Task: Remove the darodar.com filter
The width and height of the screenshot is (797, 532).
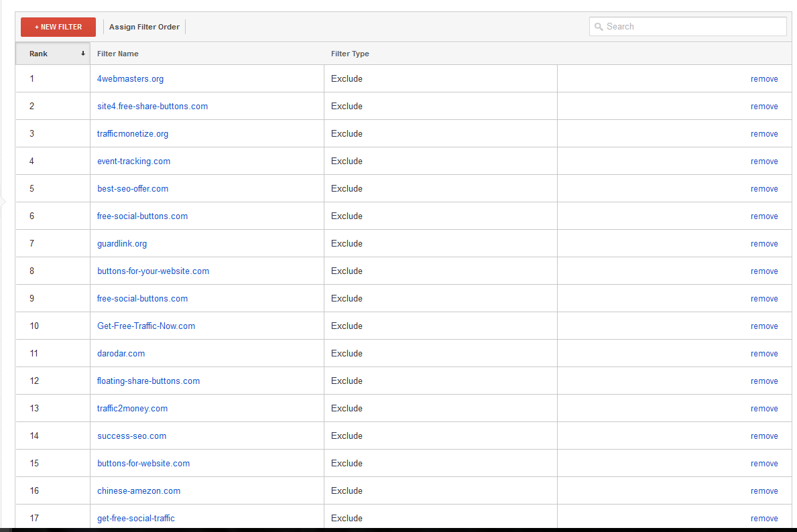Action: coord(764,353)
